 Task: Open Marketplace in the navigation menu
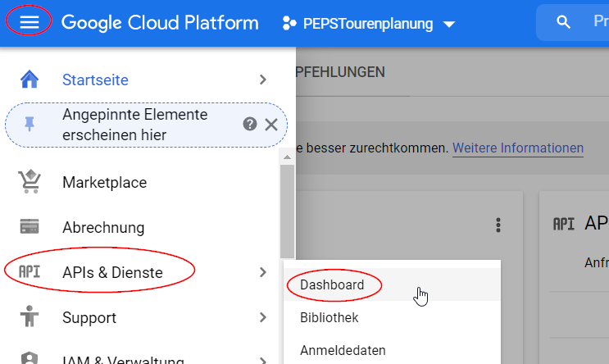tap(104, 182)
